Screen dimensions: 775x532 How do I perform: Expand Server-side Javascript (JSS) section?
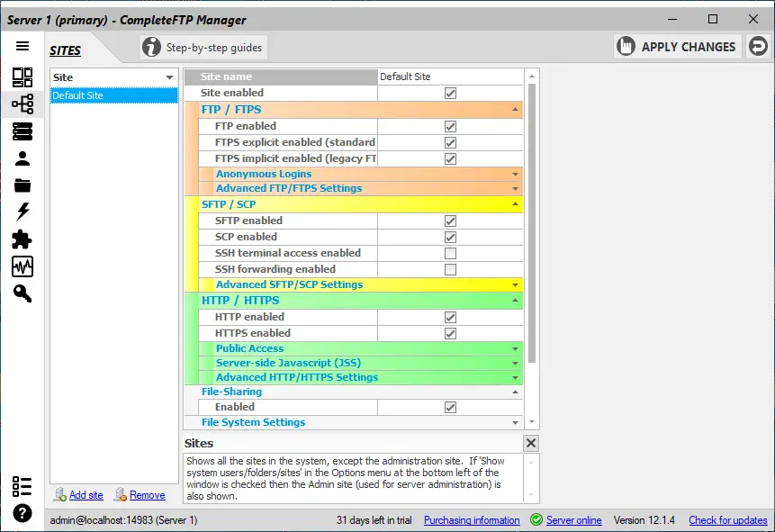(515, 363)
